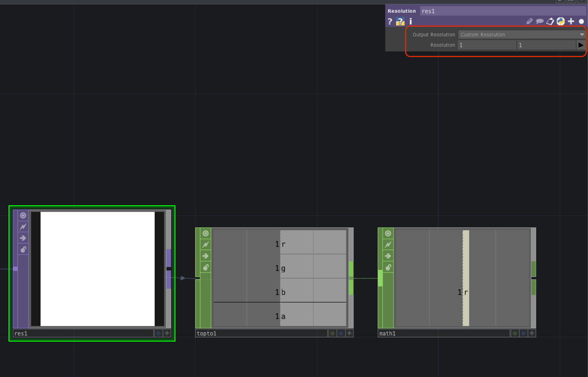Click the pencil edit icon in parameter header
The image size is (588, 377).
tap(529, 22)
